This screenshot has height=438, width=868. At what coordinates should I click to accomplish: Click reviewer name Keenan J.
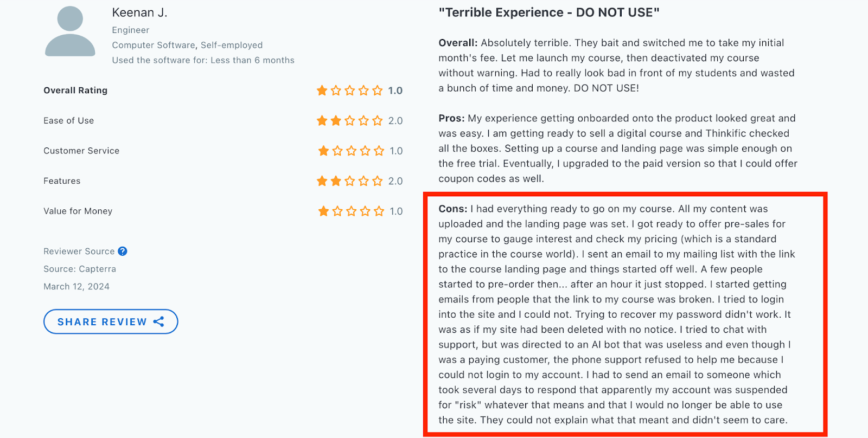click(x=140, y=12)
